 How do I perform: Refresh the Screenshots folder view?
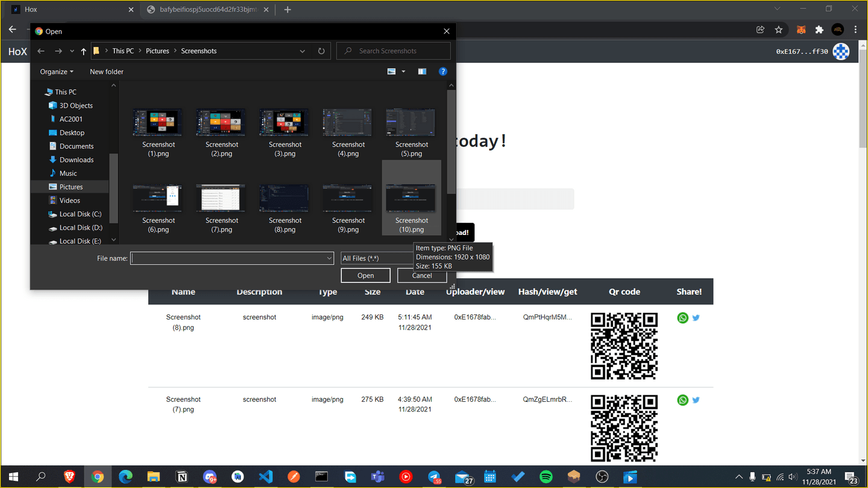tap(321, 51)
